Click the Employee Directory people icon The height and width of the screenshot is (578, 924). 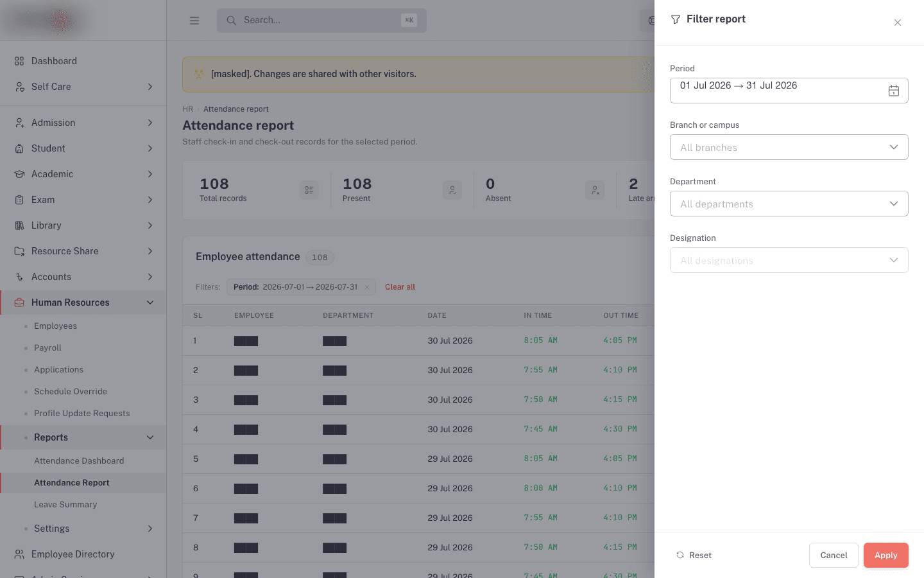(x=19, y=554)
